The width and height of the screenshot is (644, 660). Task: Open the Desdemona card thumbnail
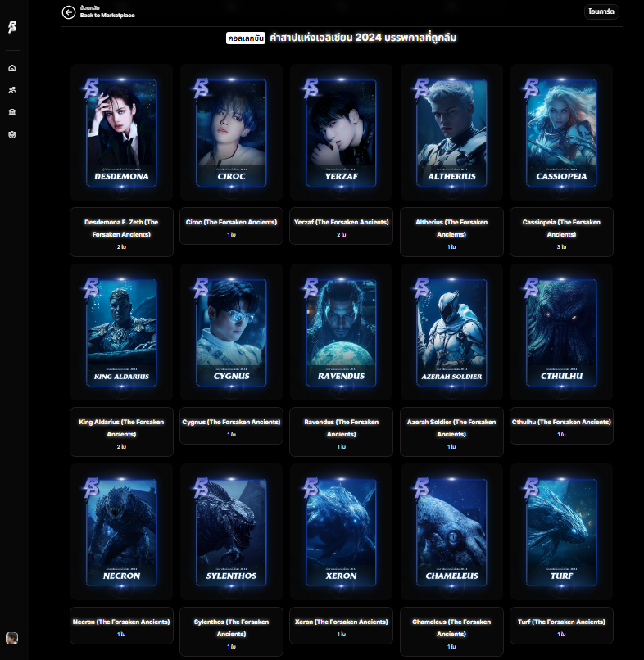pyautogui.click(x=121, y=132)
